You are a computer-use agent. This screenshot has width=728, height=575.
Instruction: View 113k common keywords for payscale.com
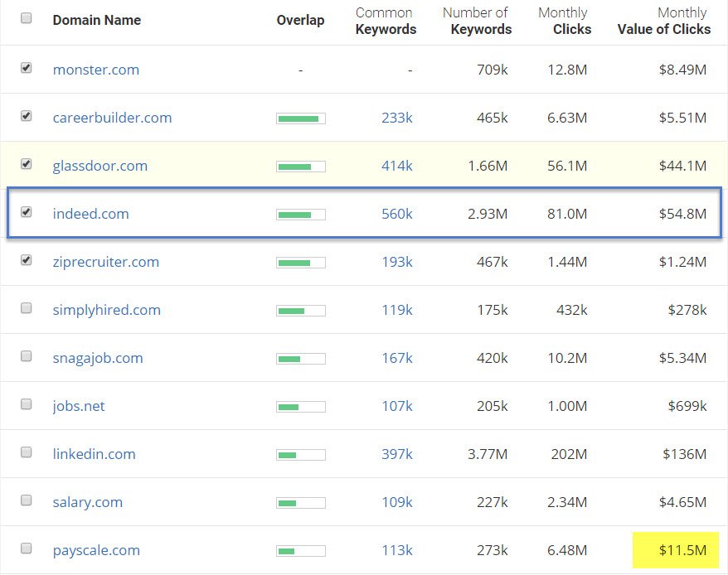click(x=397, y=550)
